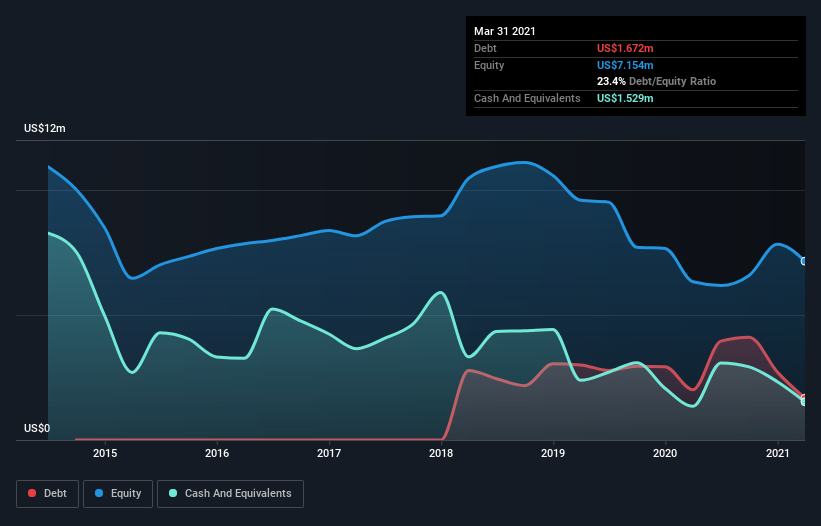This screenshot has height=526, width=821.
Task: Click the 2017 x-axis label
Action: coord(329,454)
